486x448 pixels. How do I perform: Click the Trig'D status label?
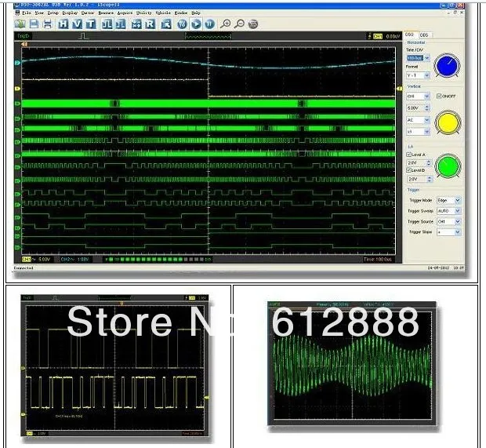(x=23, y=36)
